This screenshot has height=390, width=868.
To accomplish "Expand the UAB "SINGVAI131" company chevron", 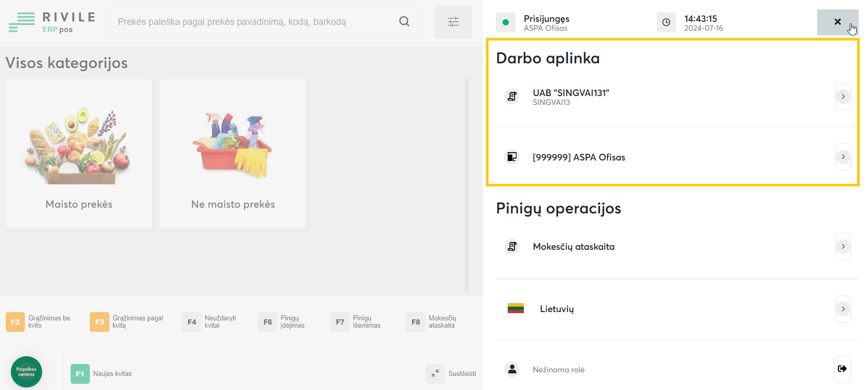I will click(843, 97).
